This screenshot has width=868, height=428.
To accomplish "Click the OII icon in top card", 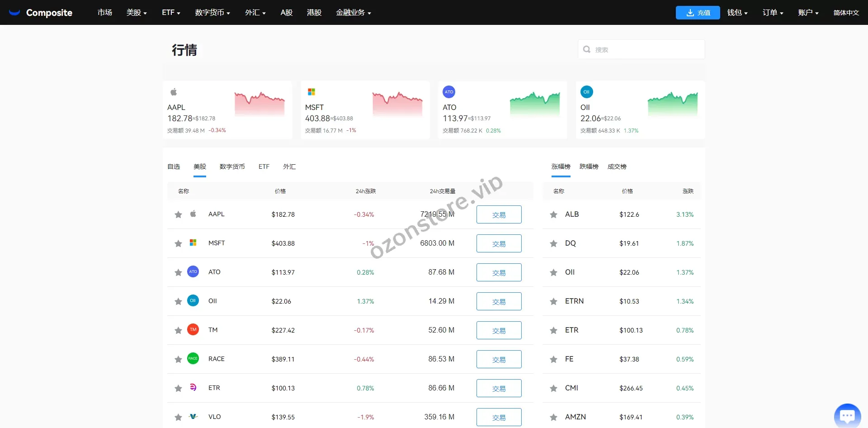I will [586, 92].
